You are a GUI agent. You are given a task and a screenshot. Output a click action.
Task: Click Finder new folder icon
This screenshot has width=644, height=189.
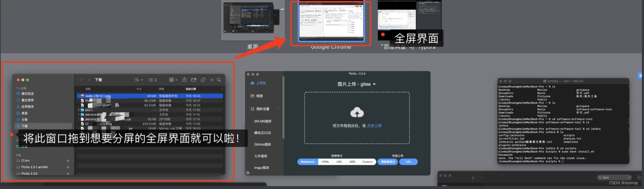[x=194, y=80]
